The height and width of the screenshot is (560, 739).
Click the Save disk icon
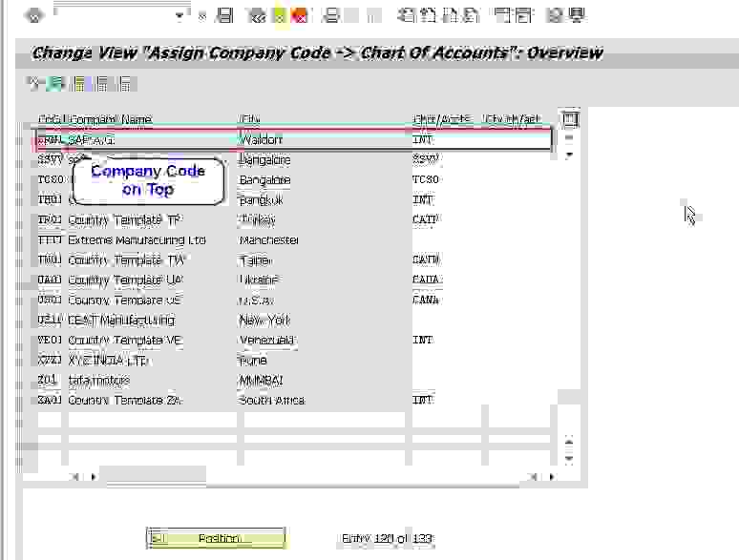[225, 15]
